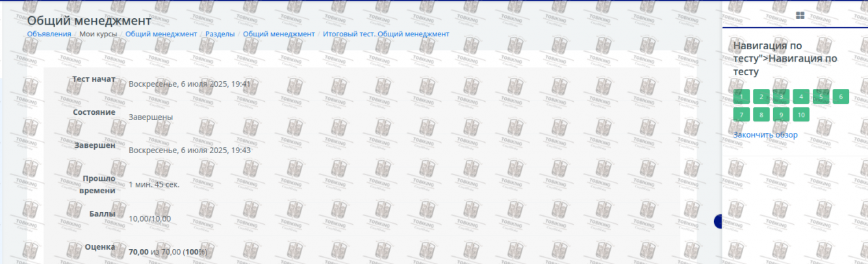
Task: Click the Общий менеджмент page heading
Action: point(90,21)
